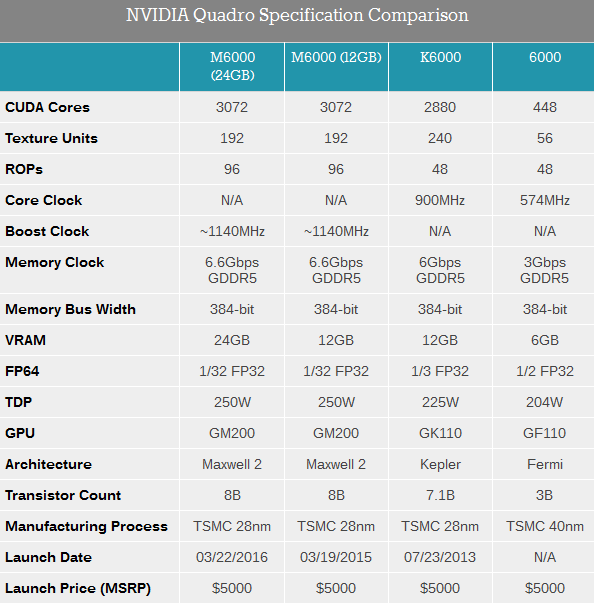Click the 'Architecture' row label
This screenshot has width=594, height=604.
click(x=49, y=464)
